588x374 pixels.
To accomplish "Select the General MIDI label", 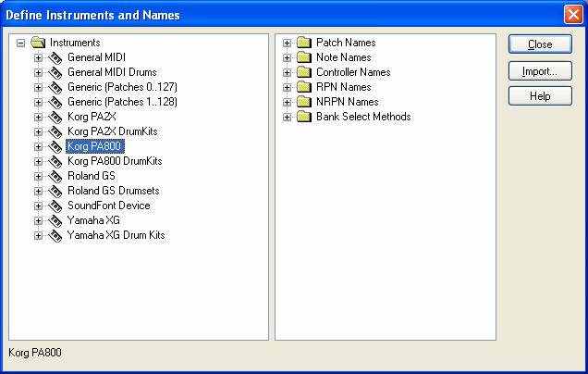I will point(96,57).
